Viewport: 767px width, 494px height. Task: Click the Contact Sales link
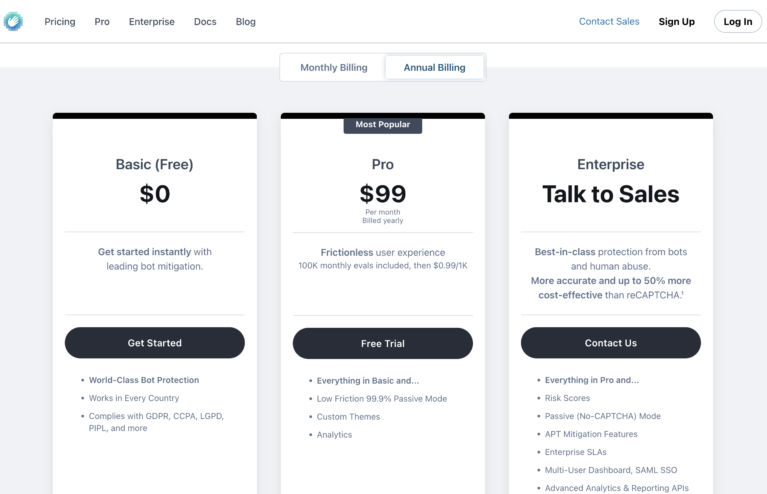pos(609,22)
